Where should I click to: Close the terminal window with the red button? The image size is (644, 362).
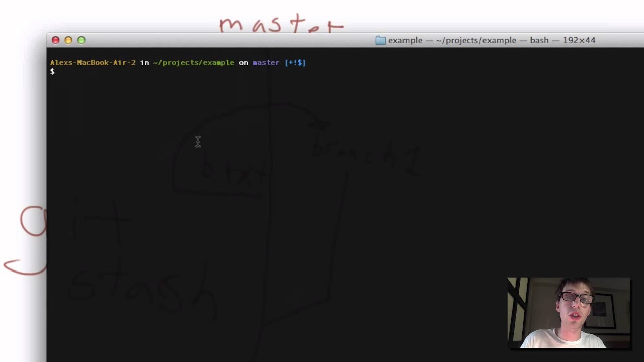tap(56, 40)
